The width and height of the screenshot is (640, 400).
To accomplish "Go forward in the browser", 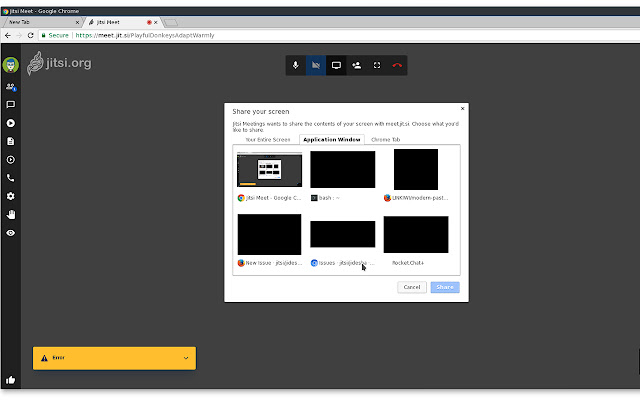I will click(x=19, y=36).
